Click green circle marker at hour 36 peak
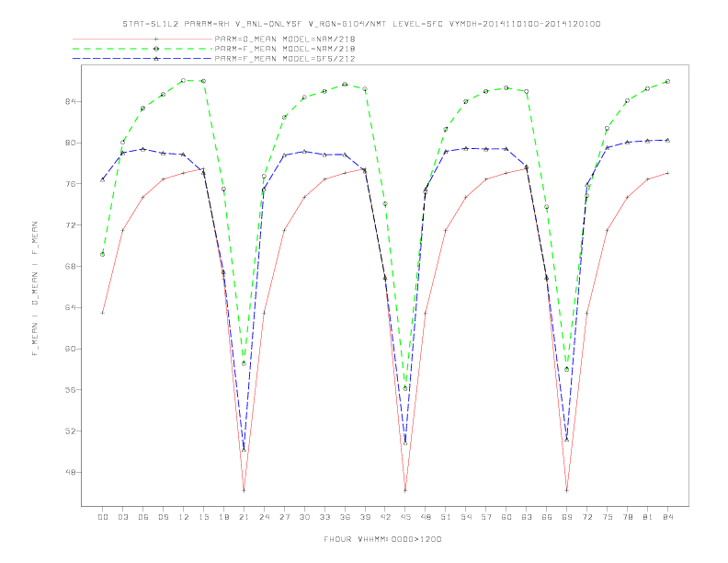The height and width of the screenshot is (563, 728). 345,84
